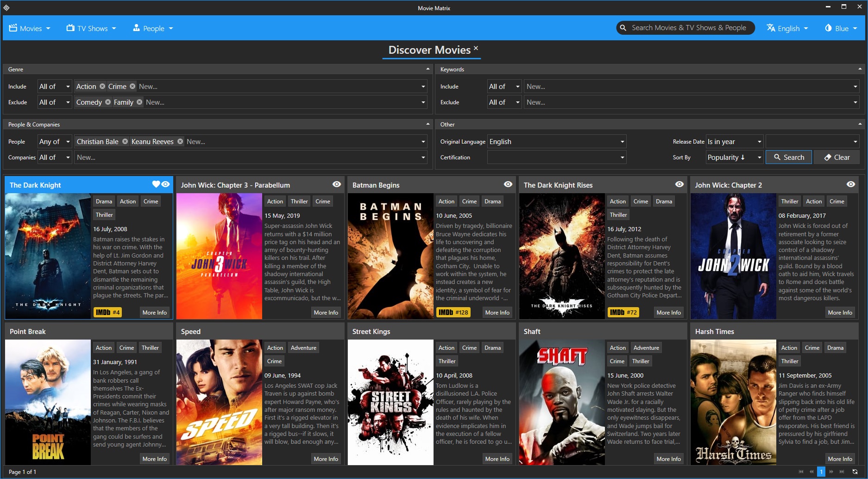Toggle watched eye on John Wick: Chapter 2
The height and width of the screenshot is (479, 868).
click(x=851, y=184)
